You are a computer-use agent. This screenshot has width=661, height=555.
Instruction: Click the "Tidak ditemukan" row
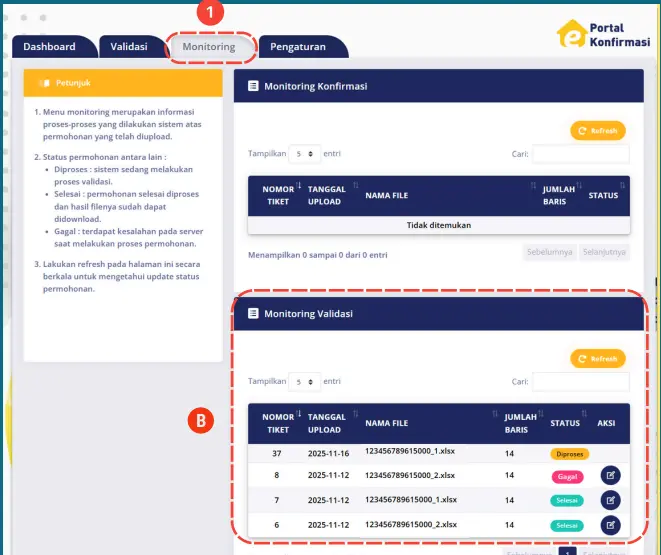(x=439, y=225)
